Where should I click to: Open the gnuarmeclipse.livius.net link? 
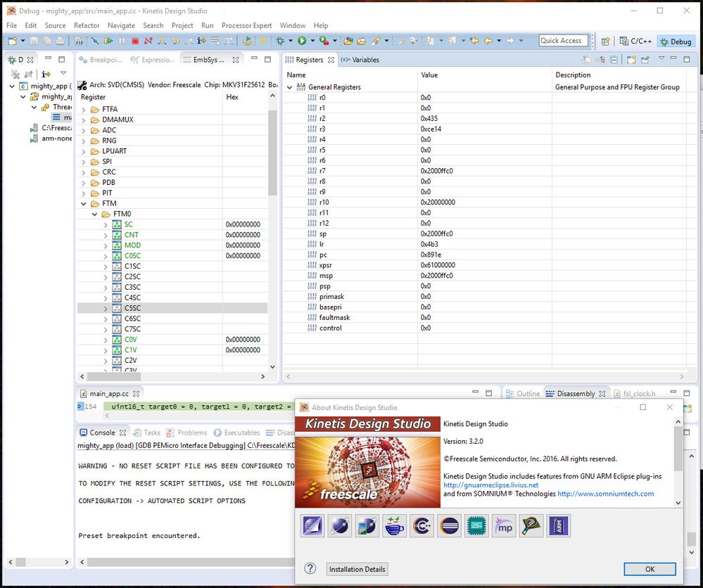coord(490,485)
